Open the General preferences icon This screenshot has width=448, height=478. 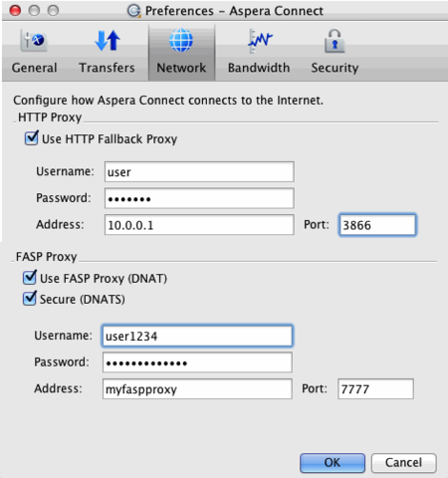[x=34, y=41]
